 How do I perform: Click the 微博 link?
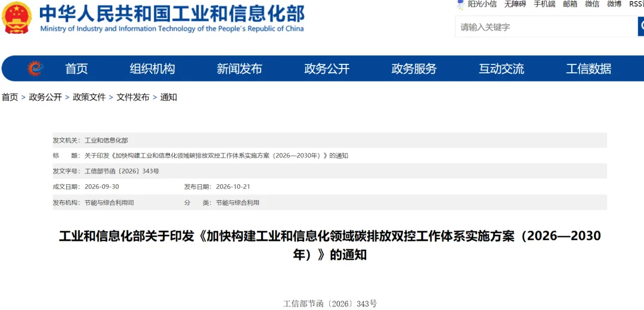[614, 4]
